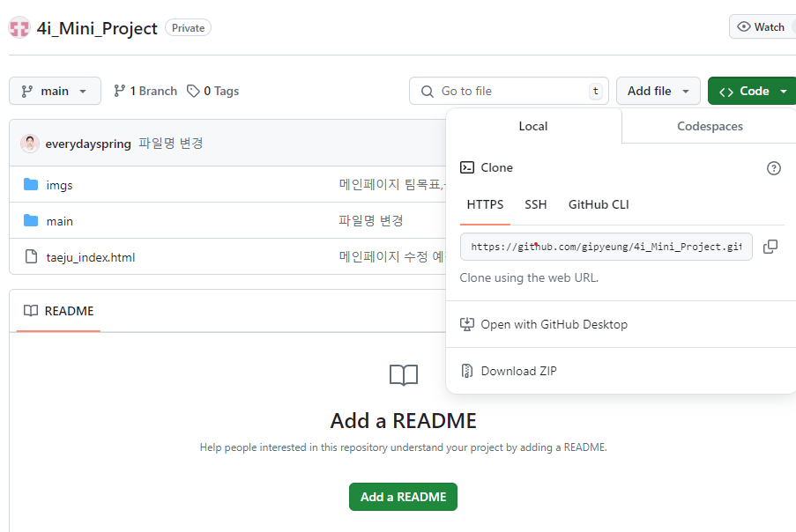Click the Add a README button

point(403,496)
